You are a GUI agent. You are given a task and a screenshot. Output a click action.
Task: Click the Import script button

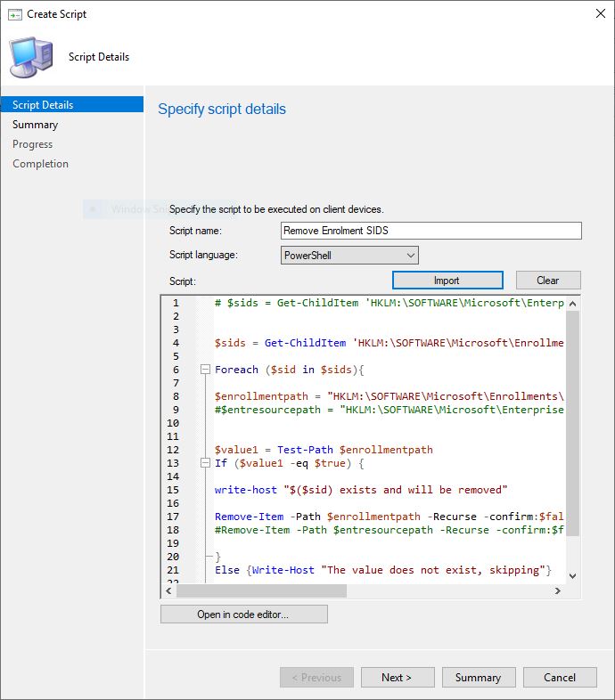tap(447, 281)
